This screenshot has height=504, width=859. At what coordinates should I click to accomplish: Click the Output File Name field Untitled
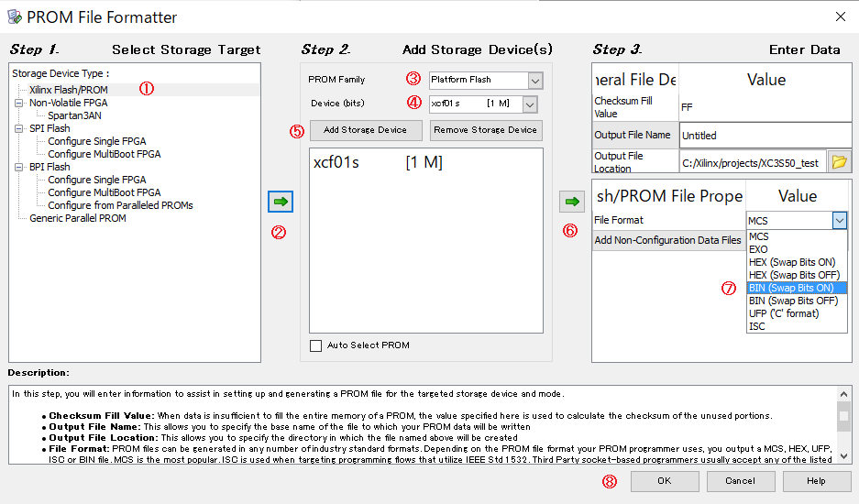pyautogui.click(x=765, y=136)
